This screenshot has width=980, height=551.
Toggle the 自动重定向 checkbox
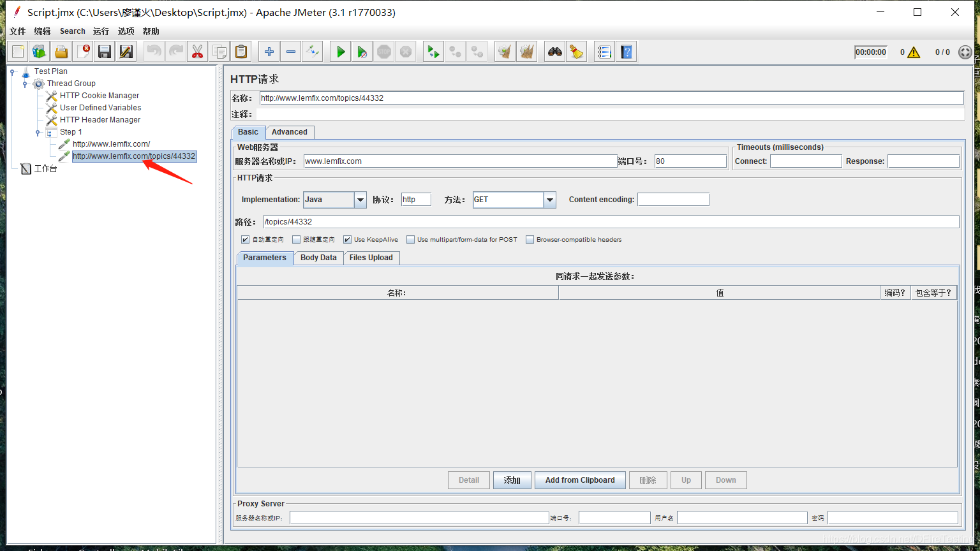(x=245, y=240)
